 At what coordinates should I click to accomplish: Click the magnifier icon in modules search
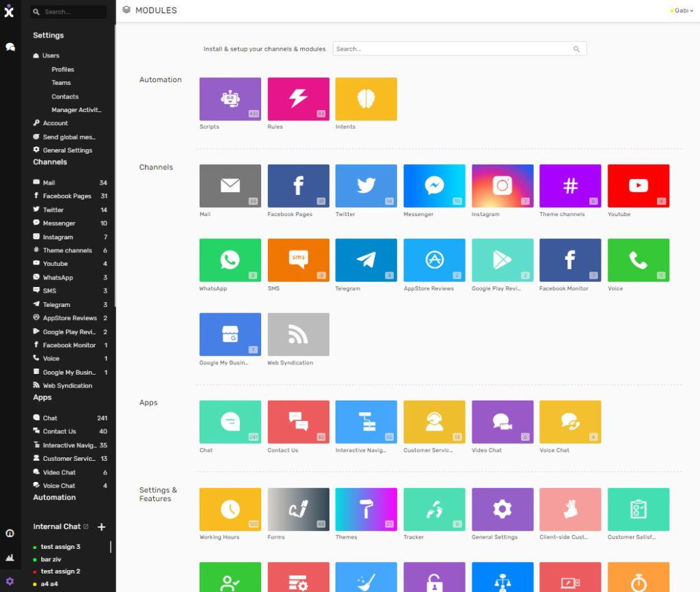[576, 49]
